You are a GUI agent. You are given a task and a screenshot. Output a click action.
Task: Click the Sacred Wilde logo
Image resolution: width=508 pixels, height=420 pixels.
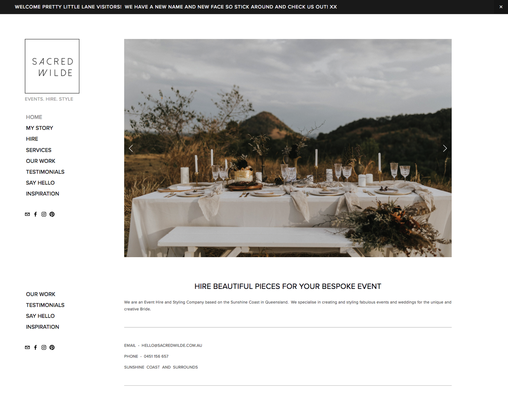click(52, 66)
